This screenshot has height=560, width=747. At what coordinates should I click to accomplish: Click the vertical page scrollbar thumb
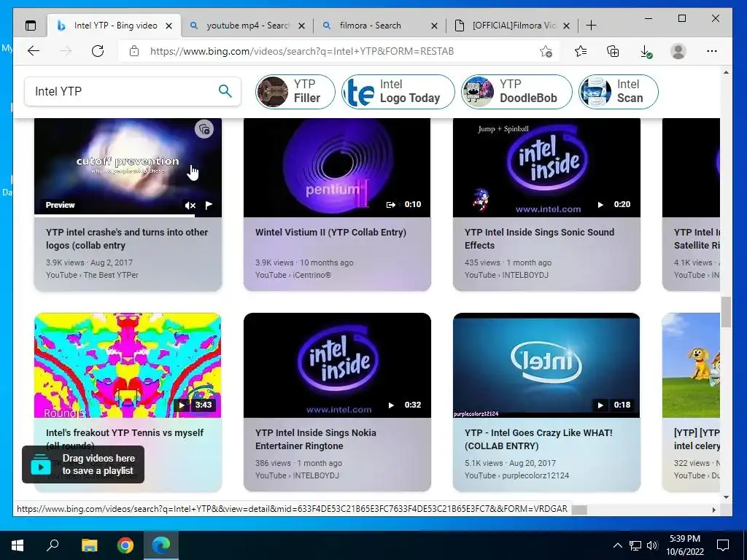pyautogui.click(x=726, y=312)
